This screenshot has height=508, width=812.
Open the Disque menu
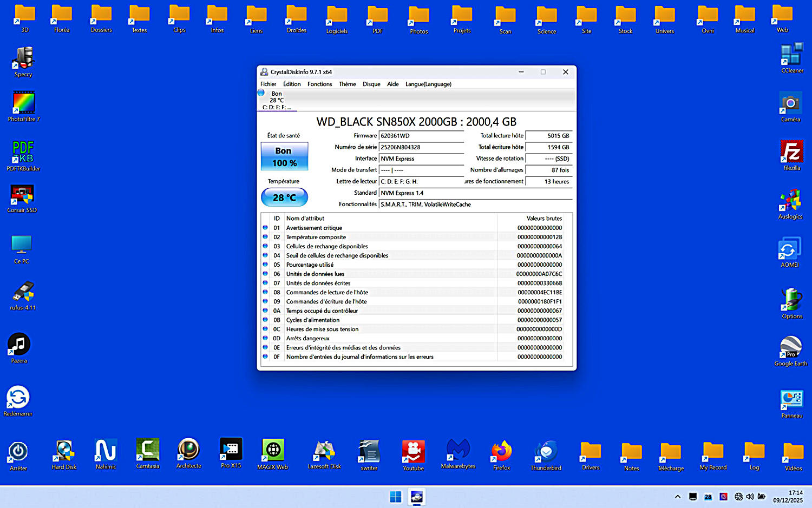point(371,84)
